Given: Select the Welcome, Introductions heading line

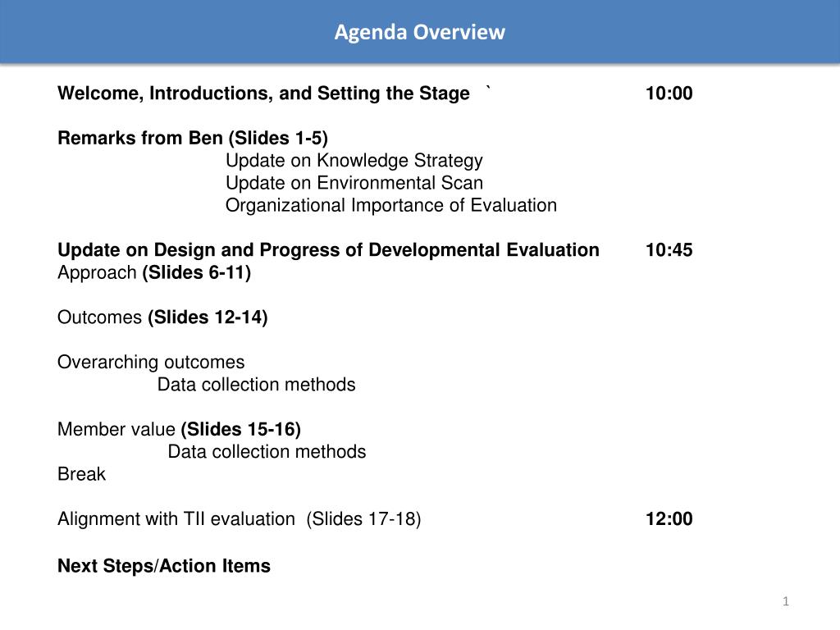Looking at the screenshot, I should (263, 94).
